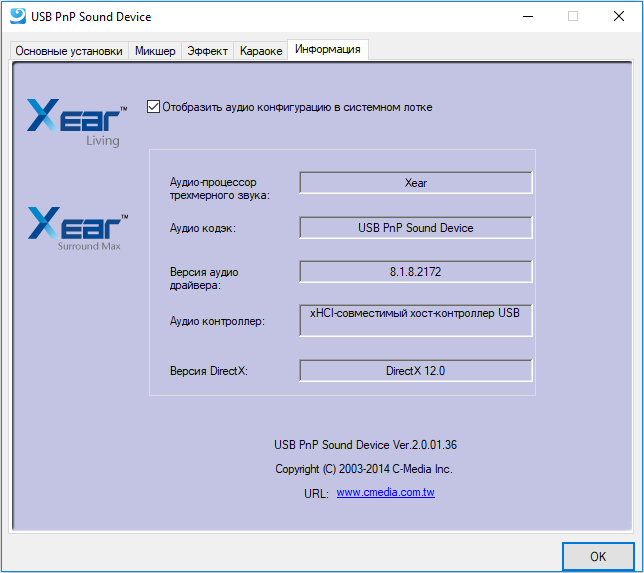Open the www.cmedia.com.tw link
The width and height of the screenshot is (644, 573).
pyautogui.click(x=385, y=492)
